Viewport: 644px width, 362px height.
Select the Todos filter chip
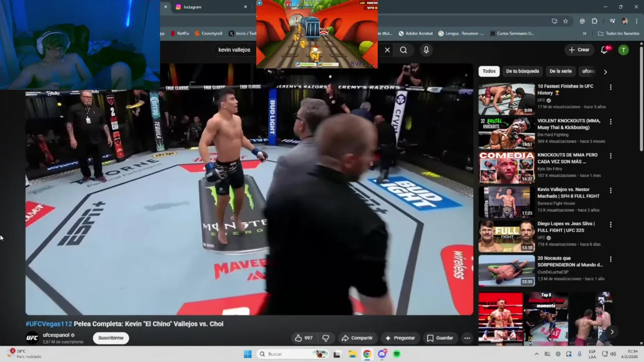(x=489, y=71)
